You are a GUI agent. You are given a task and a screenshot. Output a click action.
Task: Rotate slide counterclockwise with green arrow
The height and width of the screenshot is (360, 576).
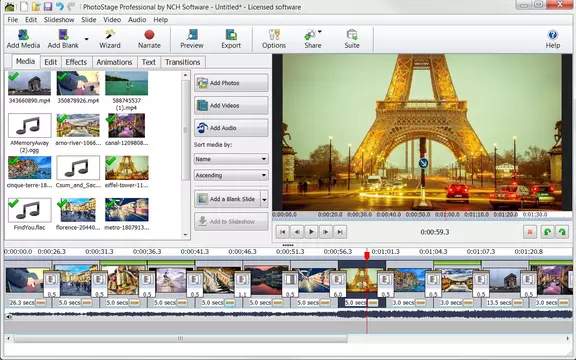547,232
